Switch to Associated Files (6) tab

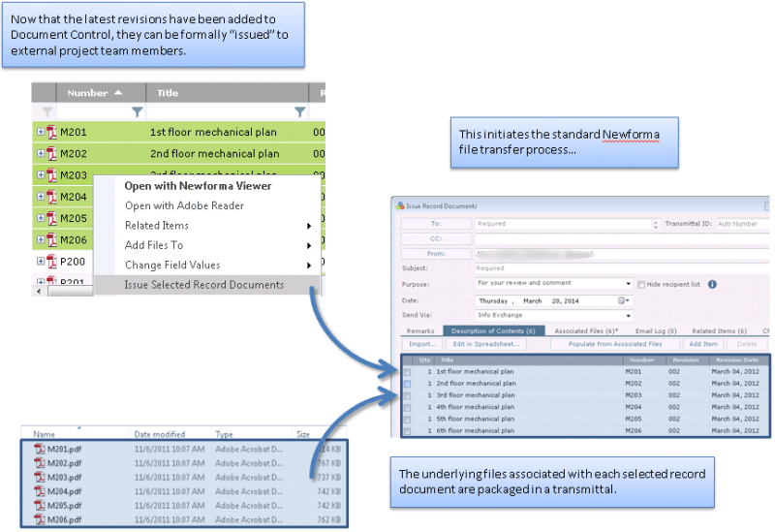point(586,330)
